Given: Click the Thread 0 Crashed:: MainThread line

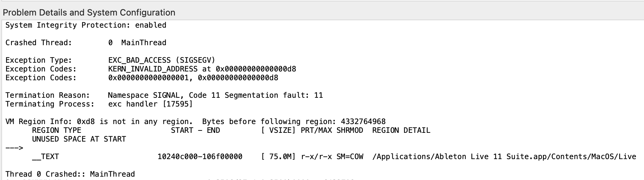Looking at the screenshot, I should tap(70, 174).
